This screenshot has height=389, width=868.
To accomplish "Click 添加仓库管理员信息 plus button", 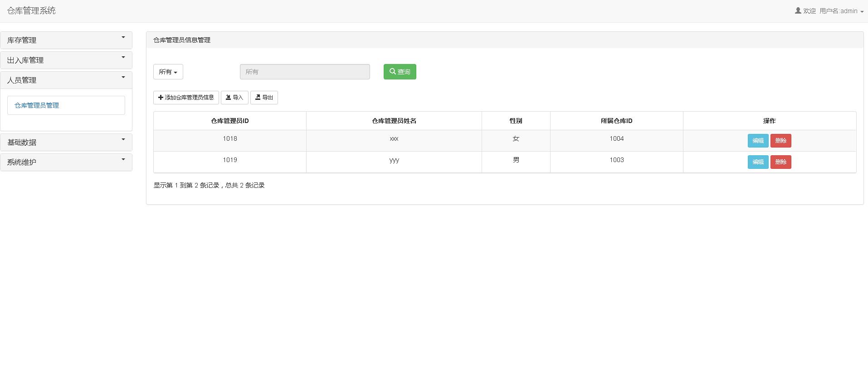I will tap(186, 98).
